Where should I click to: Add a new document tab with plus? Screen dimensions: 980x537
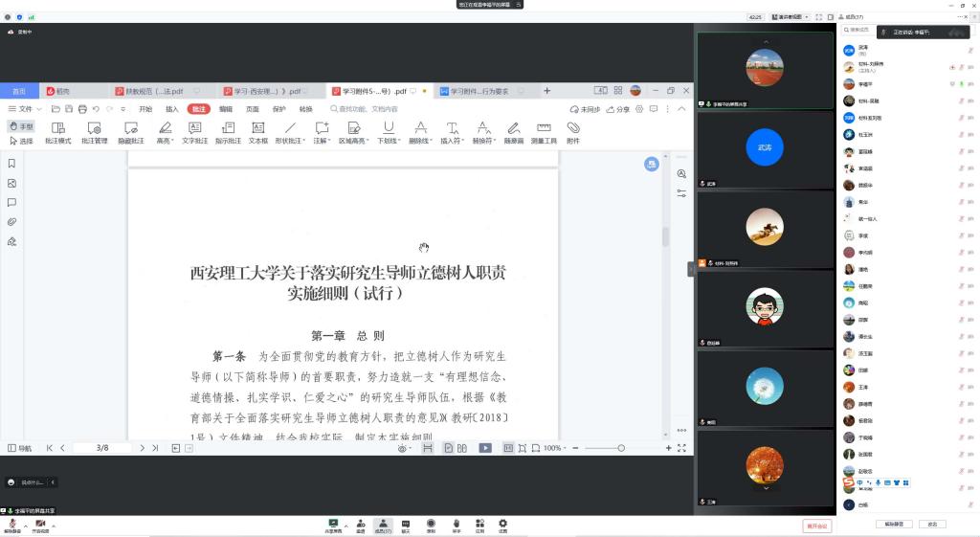546,91
